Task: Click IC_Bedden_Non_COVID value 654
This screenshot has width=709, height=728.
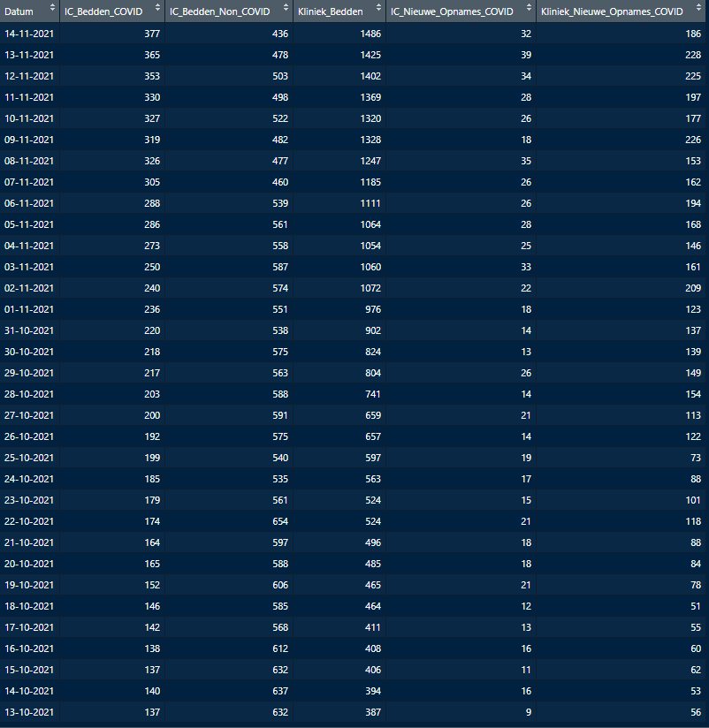Action: pyautogui.click(x=280, y=521)
